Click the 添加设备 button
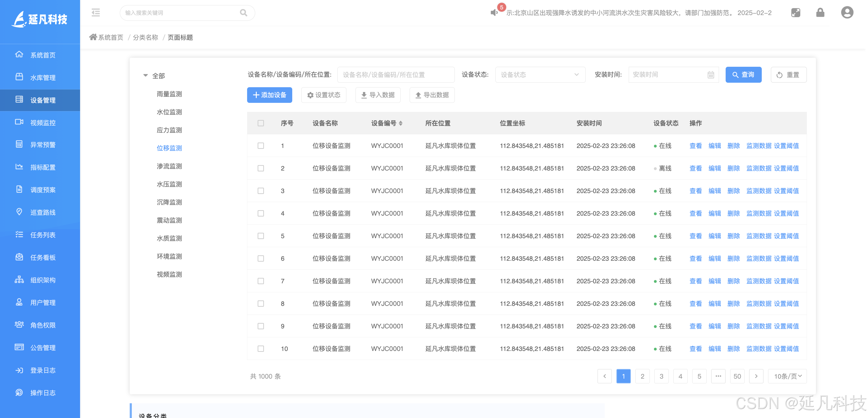This screenshot has width=868, height=418. point(269,95)
